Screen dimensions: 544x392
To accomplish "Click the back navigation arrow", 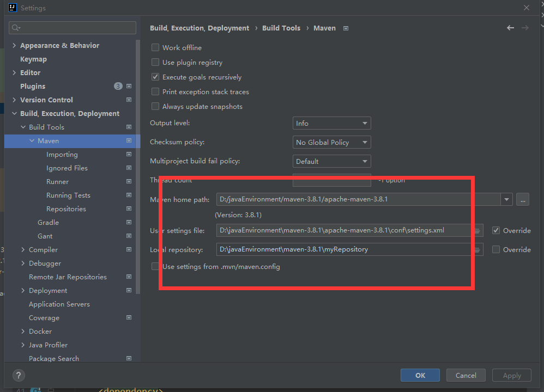I will [510, 28].
